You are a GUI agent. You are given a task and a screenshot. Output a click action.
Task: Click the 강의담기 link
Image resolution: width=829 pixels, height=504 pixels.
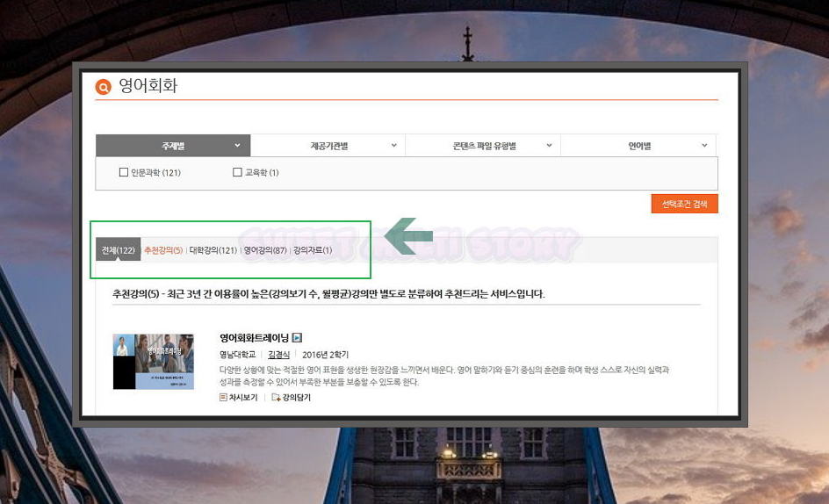(297, 397)
